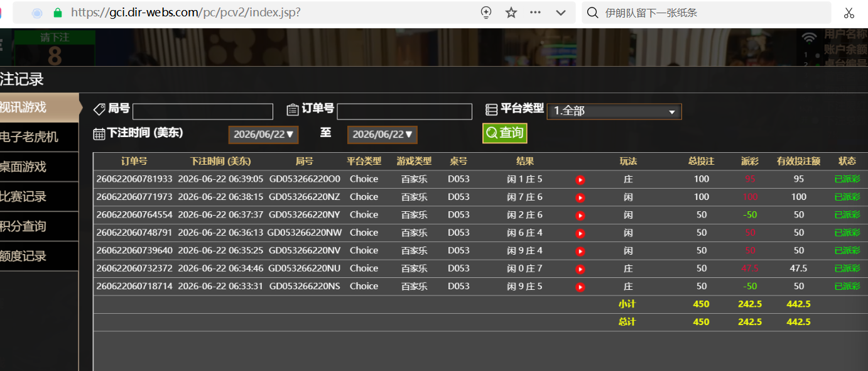
Task: Play replay video for order 260622060748791
Action: (580, 233)
